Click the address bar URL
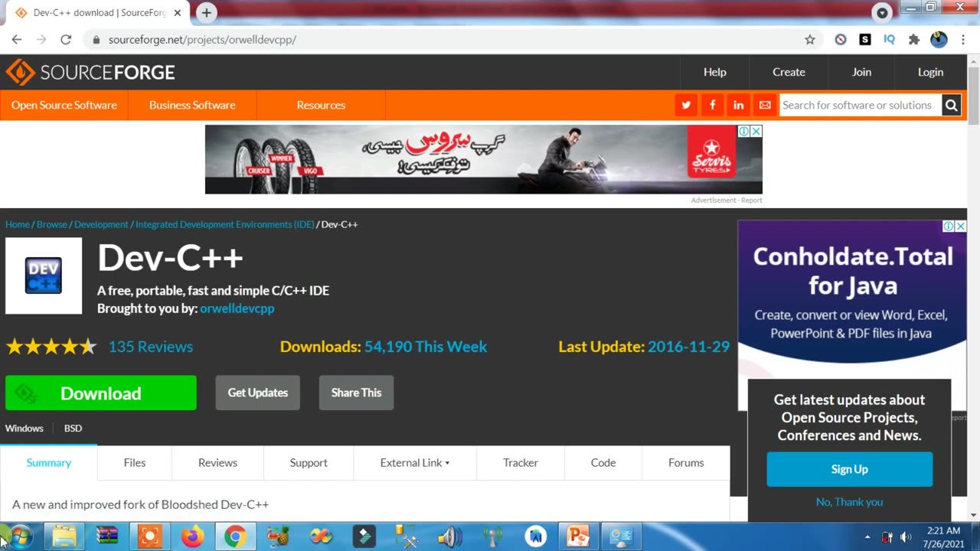This screenshot has width=980, height=551. point(202,40)
